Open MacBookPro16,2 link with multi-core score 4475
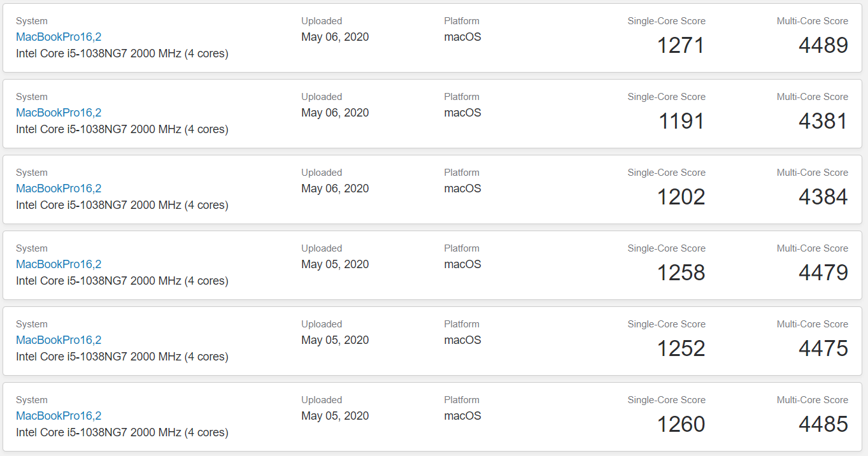This screenshot has height=456, width=868. click(x=59, y=340)
